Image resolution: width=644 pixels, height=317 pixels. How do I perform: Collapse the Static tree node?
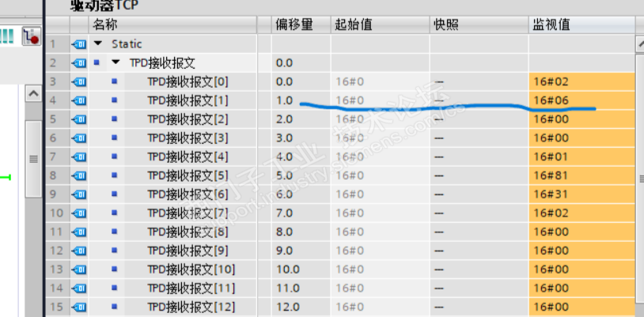click(x=97, y=43)
